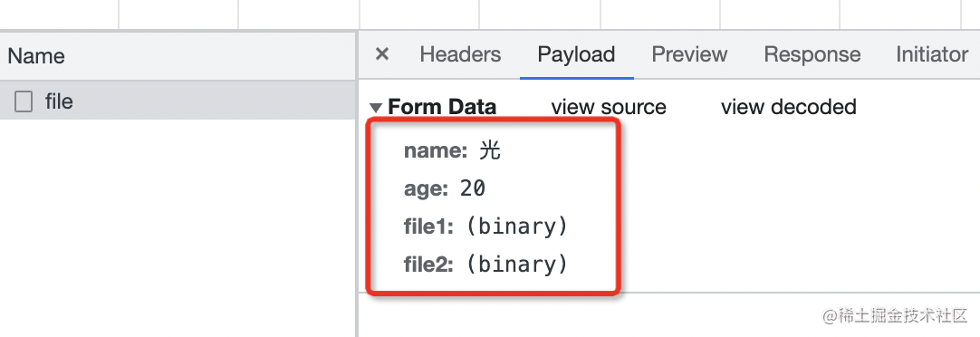This screenshot has height=337, width=980.
Task: Select the file request row
Action: pyautogui.click(x=178, y=100)
